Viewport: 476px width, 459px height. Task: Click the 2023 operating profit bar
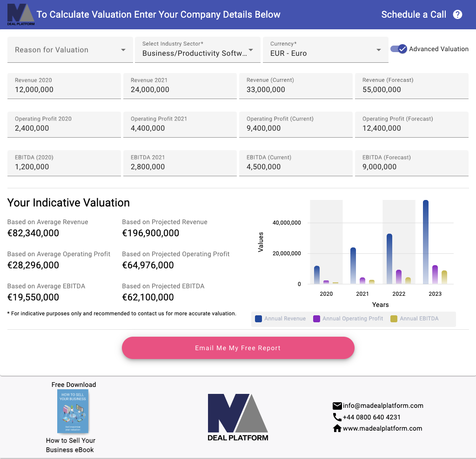point(435,274)
